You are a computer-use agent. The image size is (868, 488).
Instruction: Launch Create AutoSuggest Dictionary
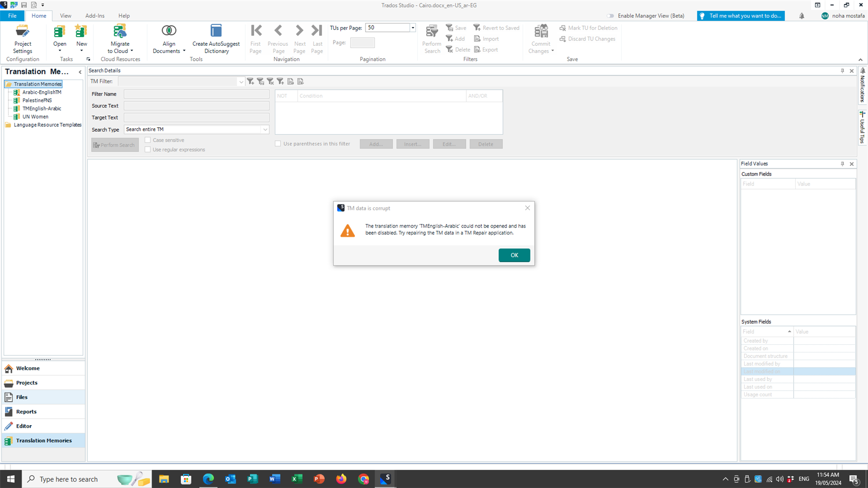216,39
